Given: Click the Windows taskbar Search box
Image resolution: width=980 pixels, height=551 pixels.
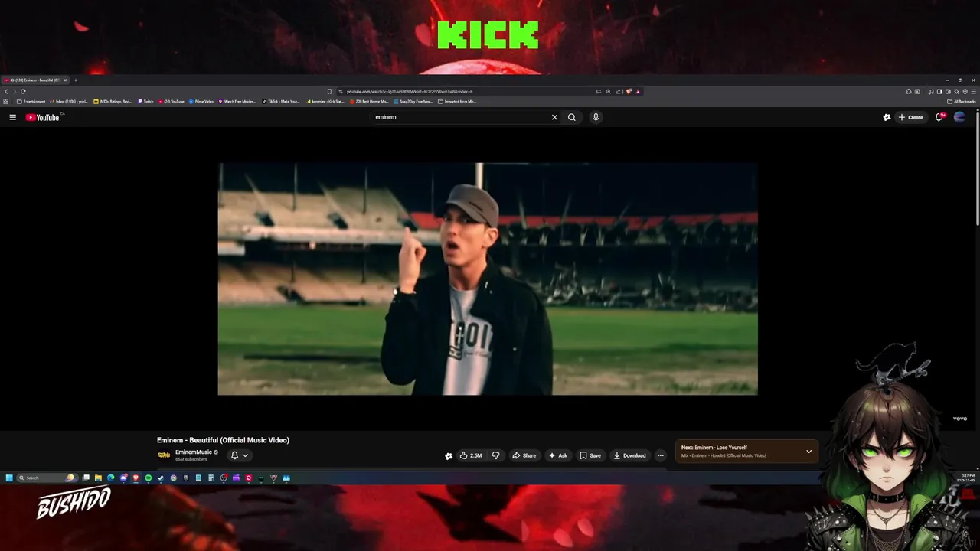Looking at the screenshot, I should [x=47, y=478].
